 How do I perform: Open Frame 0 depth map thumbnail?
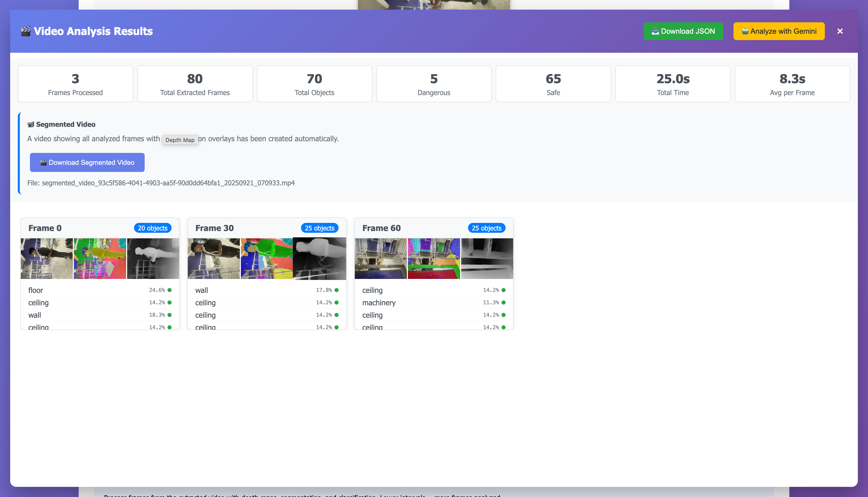pos(153,258)
